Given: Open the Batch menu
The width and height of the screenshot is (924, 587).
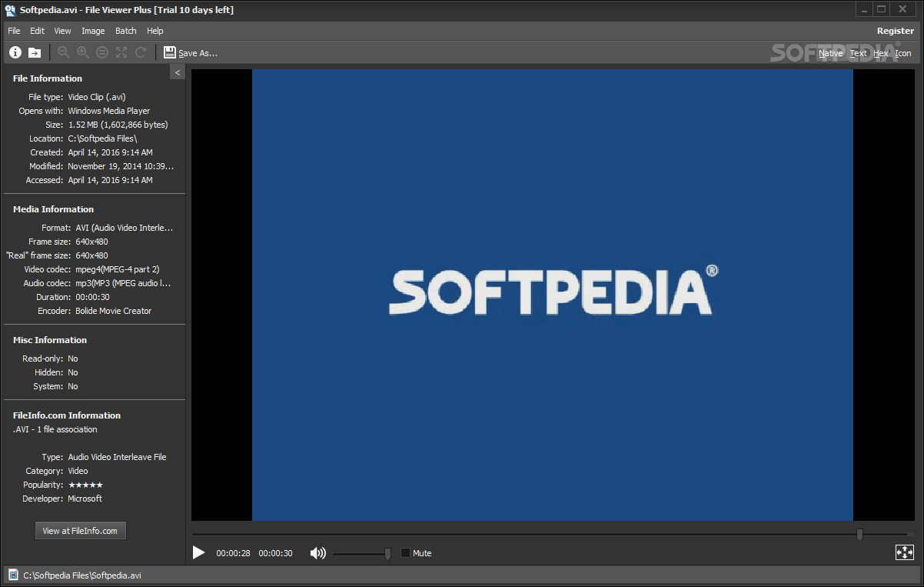Looking at the screenshot, I should [126, 31].
